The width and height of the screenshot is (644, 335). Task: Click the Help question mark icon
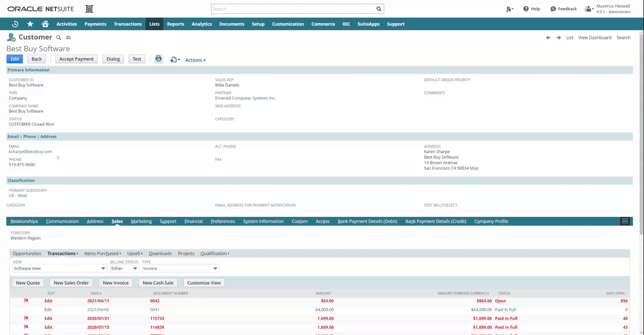point(526,9)
